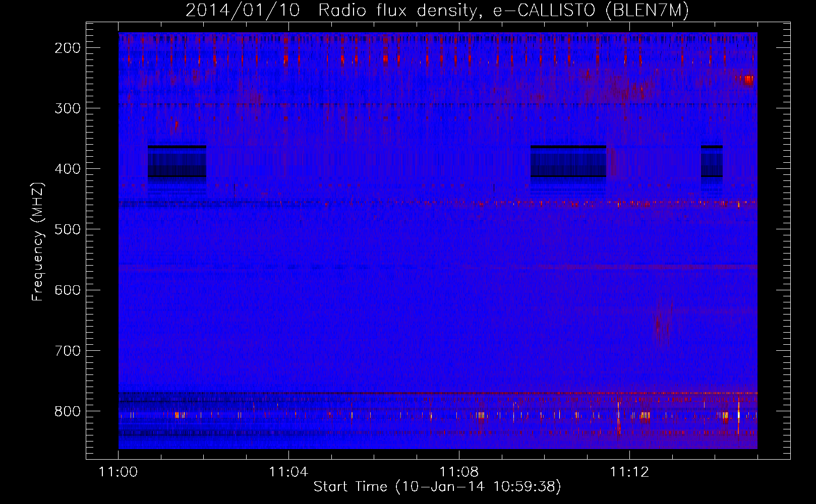
Task: Click the 'Frequency (MHZ)' axis label
Action: [x=38, y=241]
